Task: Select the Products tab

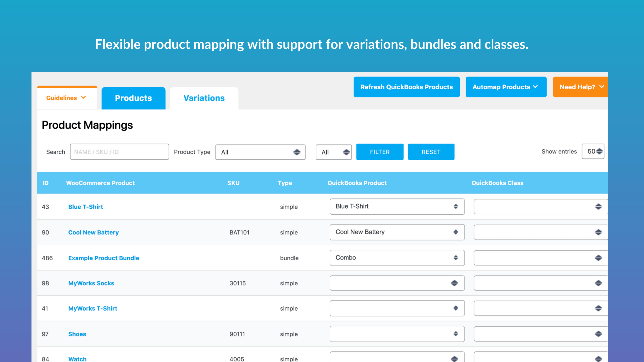Action: pyautogui.click(x=133, y=98)
